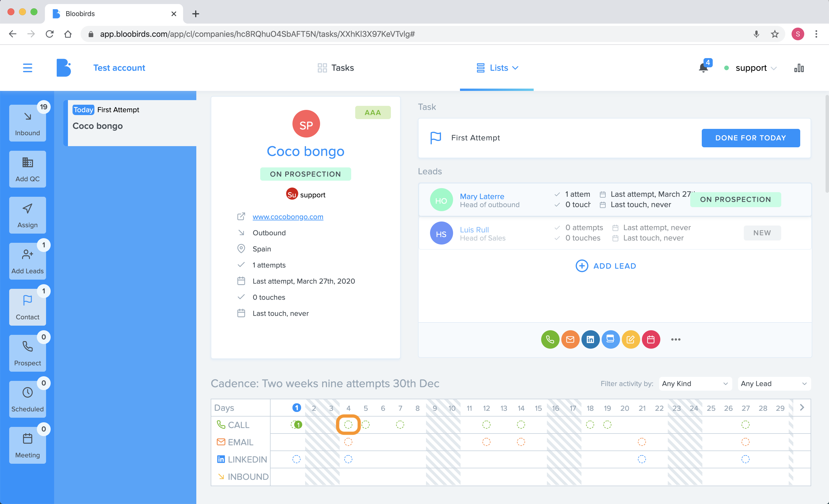The image size is (829, 504).
Task: Click the plus icon beside ADD LEAD
Action: 582,266
